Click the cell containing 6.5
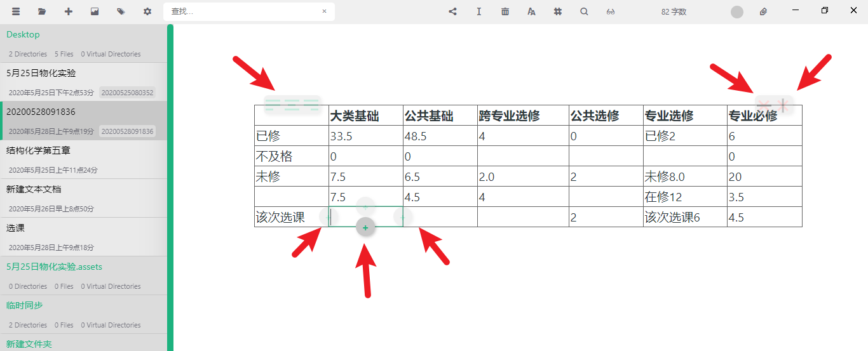Screen dimensions: 868x351 pyautogui.click(x=440, y=176)
